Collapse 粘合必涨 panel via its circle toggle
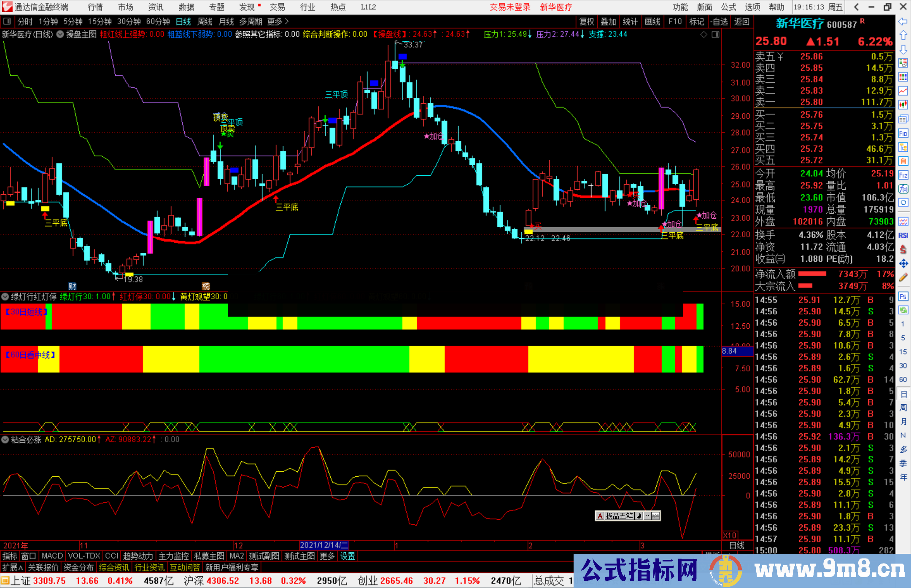911x588 pixels. [5, 440]
